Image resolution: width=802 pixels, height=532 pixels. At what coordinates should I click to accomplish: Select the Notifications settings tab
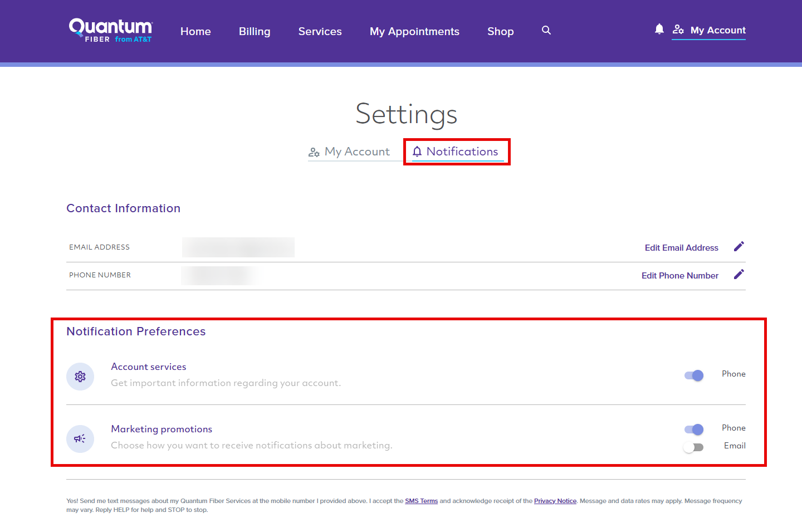(x=457, y=152)
